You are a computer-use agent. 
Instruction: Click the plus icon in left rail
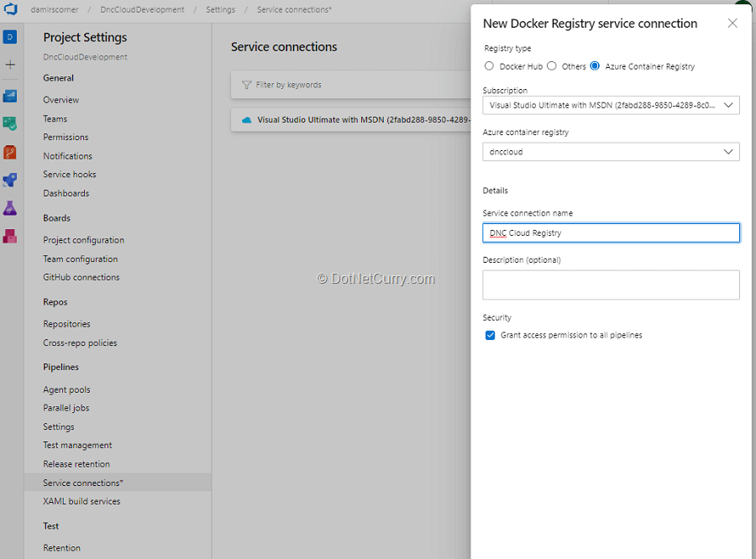[10, 65]
